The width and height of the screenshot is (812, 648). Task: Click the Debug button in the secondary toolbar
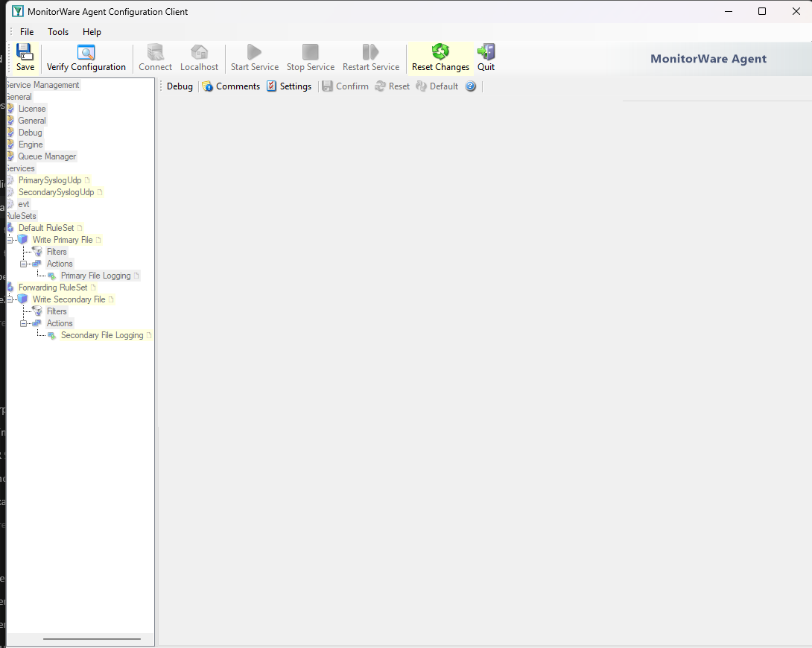tap(180, 86)
